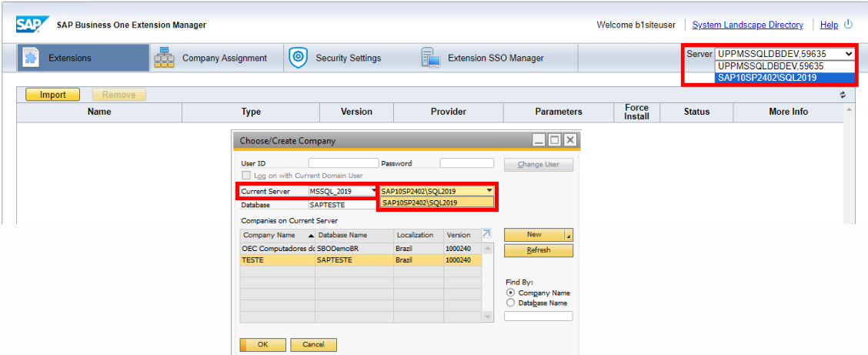Click the logout power icon
This screenshot has height=355, width=868.
click(848, 25)
